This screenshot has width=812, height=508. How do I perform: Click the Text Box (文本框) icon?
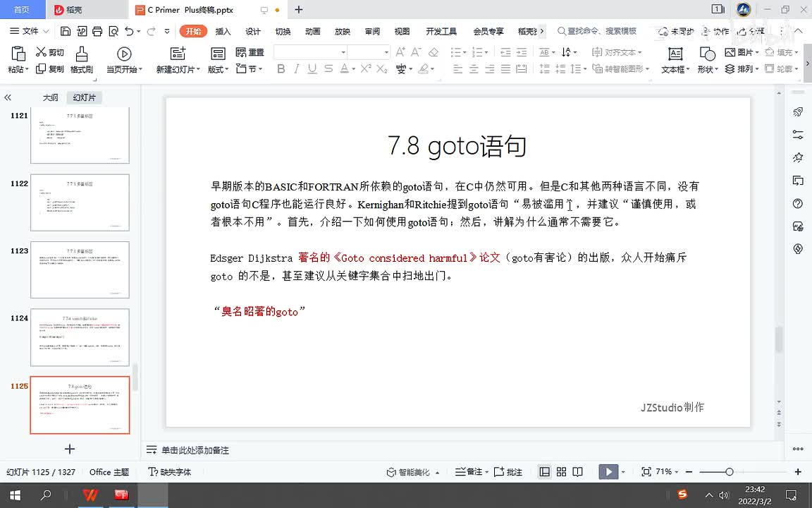675,54
